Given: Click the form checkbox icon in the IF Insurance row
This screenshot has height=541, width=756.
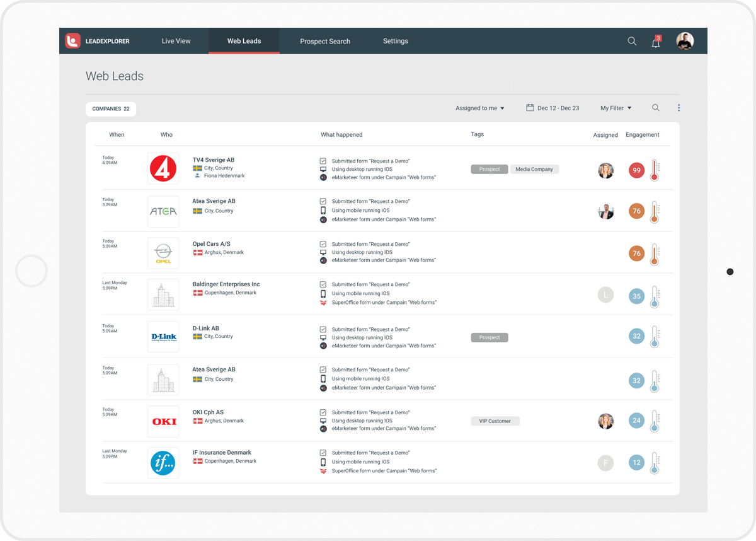Looking at the screenshot, I should click(x=323, y=453).
